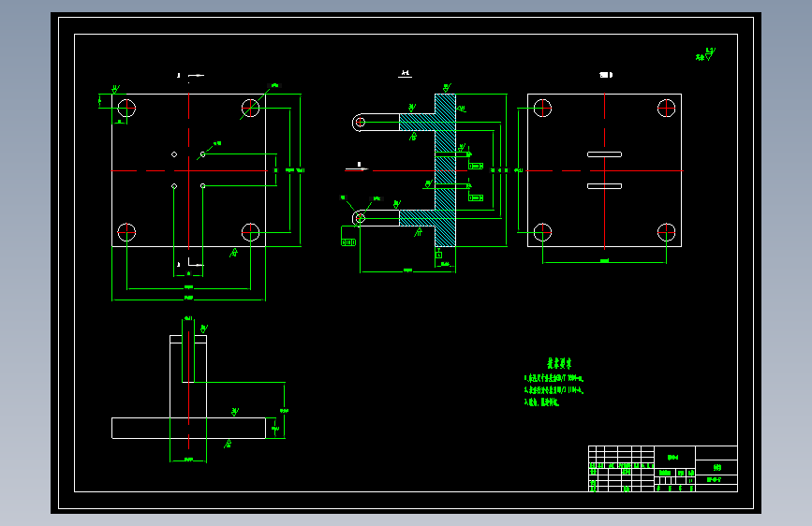Pick the lower-right small hole in front view
This screenshot has height=526, width=812.
coord(202,186)
